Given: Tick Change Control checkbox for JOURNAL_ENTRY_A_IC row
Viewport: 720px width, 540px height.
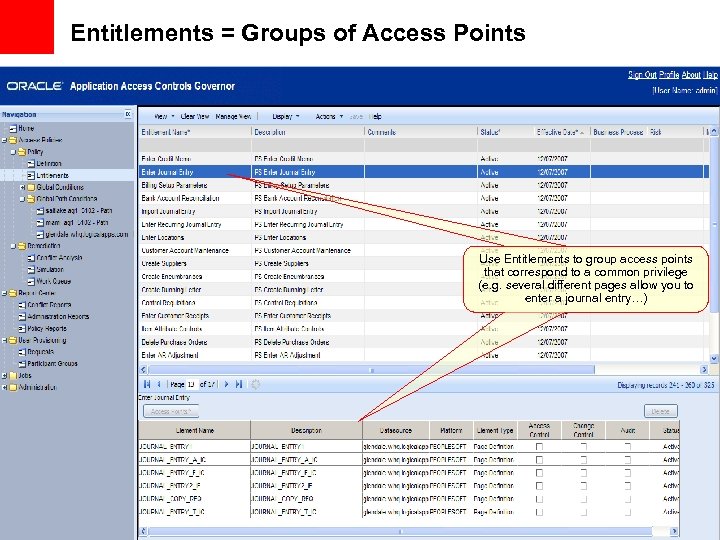Looking at the screenshot, I should pyautogui.click(x=584, y=460).
